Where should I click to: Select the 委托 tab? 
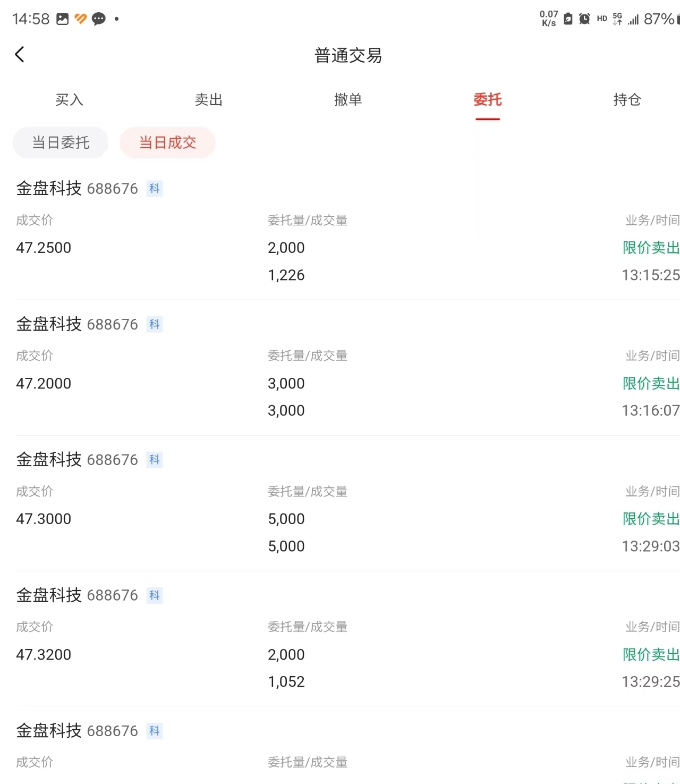[488, 100]
